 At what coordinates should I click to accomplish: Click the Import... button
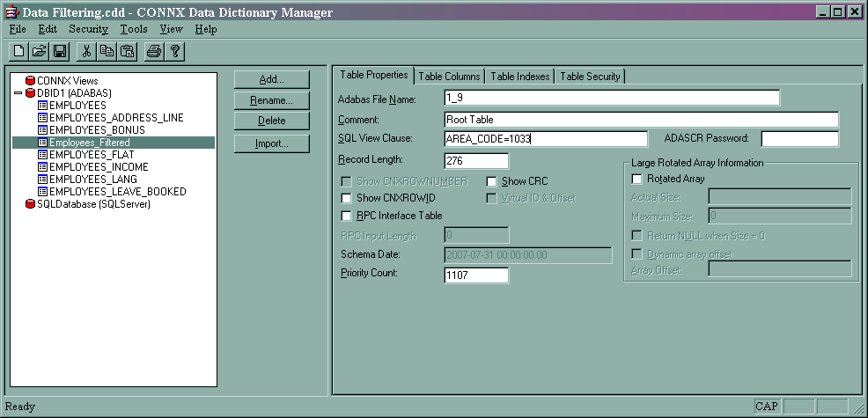point(272,144)
